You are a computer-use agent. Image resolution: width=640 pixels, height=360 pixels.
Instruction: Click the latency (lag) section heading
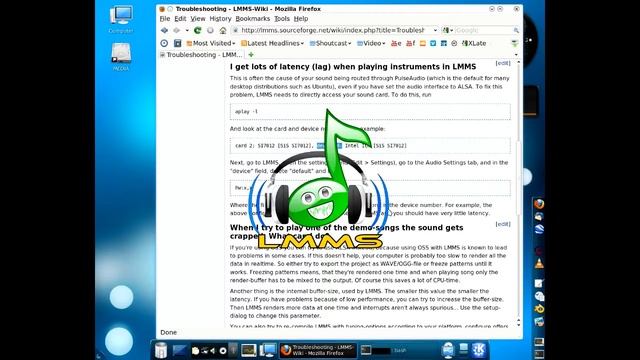point(353,67)
